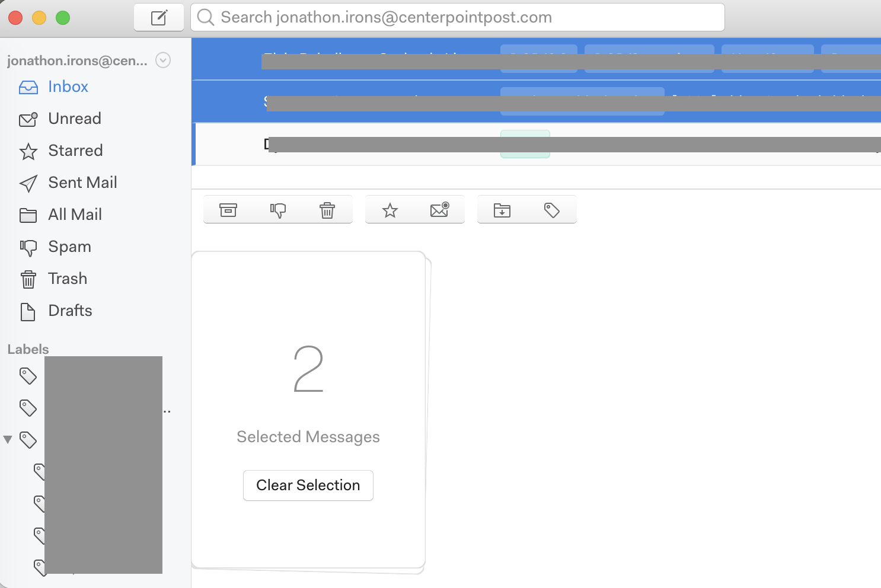Open Sent Mail folder

[x=82, y=183]
